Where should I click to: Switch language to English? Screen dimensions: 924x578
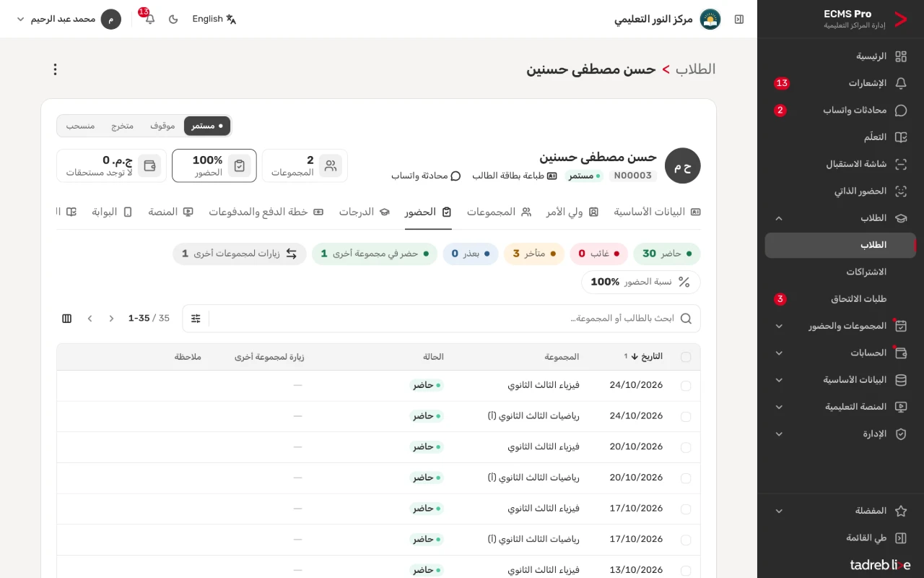214,20
